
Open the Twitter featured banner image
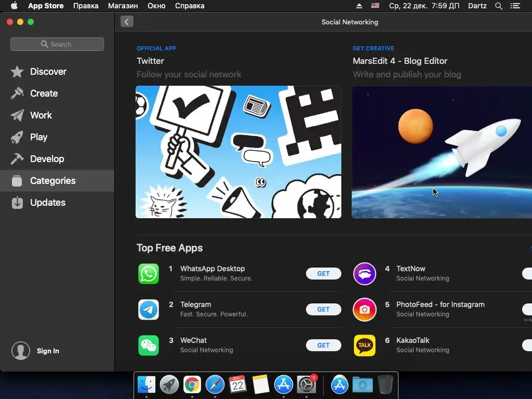click(238, 152)
